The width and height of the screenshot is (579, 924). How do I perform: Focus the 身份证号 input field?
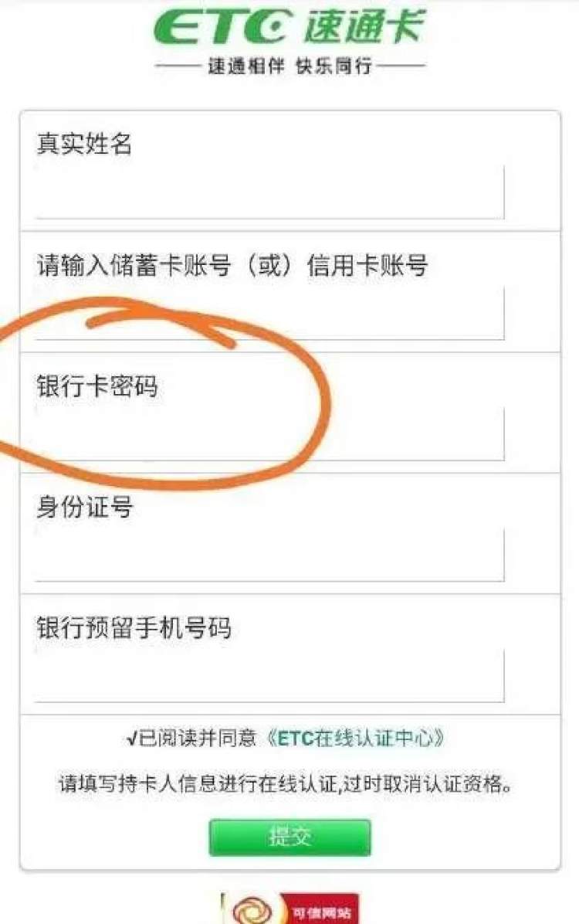pyautogui.click(x=269, y=555)
